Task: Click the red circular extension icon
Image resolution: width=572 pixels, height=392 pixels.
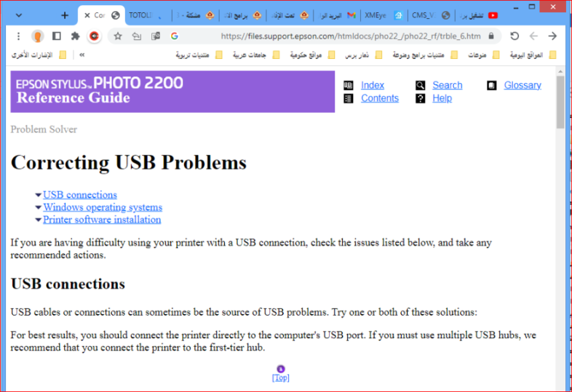Action: (x=94, y=36)
